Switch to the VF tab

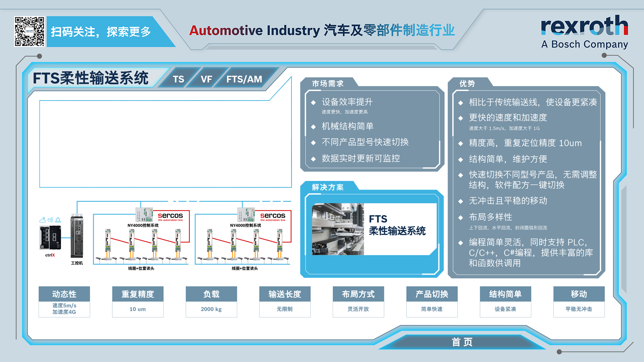pyautogui.click(x=206, y=79)
